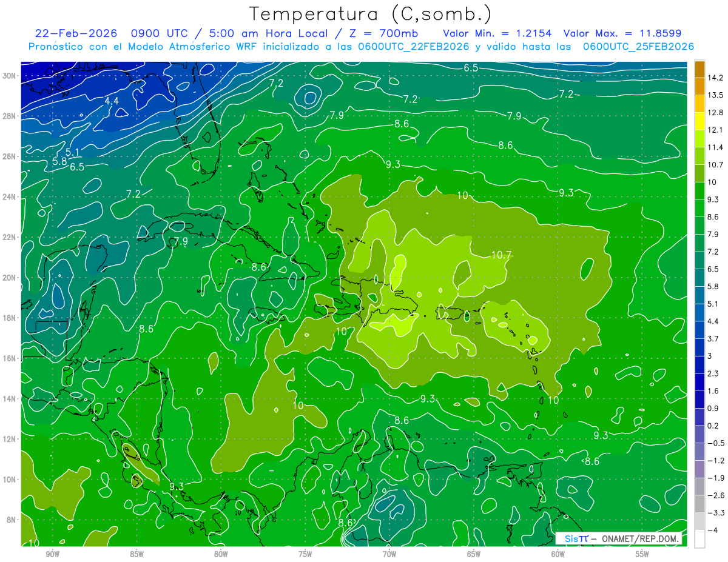Click the 4.4 contour label on the map
Image resolution: width=728 pixels, height=562 pixels.
click(112, 101)
